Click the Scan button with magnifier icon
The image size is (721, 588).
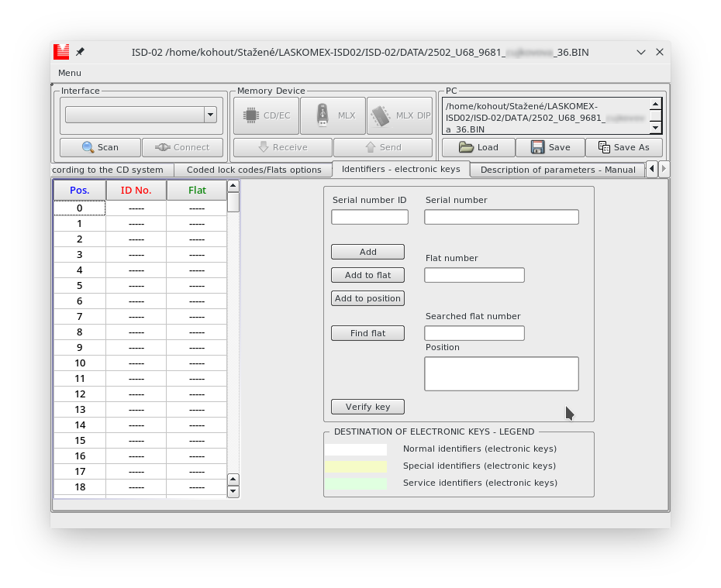[100, 147]
